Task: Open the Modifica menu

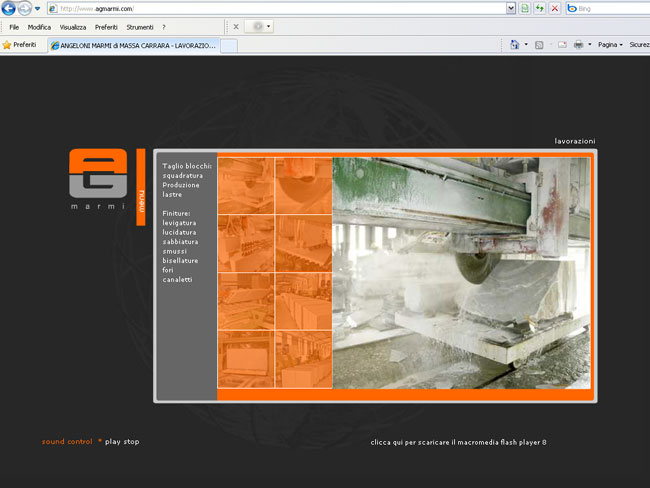Action: [x=39, y=27]
